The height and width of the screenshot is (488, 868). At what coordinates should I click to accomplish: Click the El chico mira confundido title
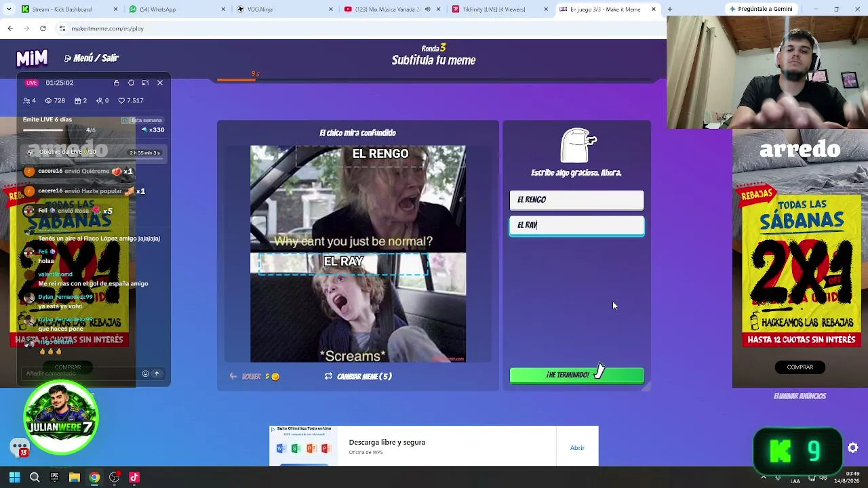point(357,133)
